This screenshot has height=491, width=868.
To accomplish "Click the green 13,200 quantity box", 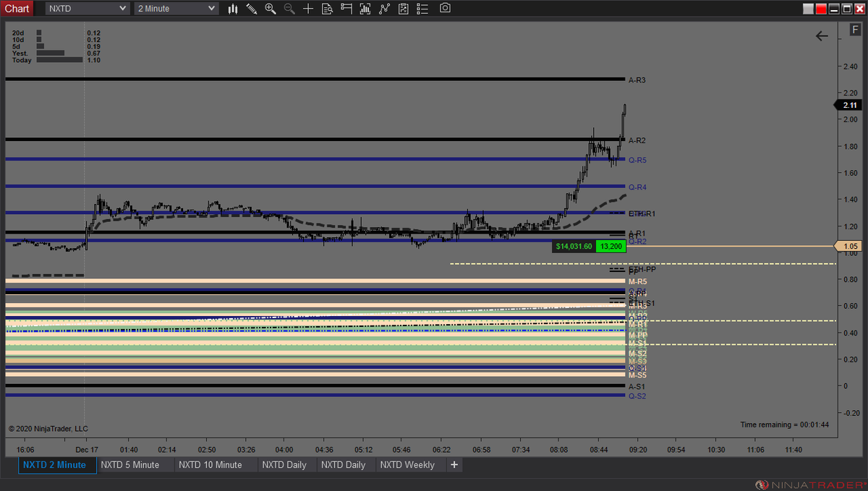I will coord(610,247).
